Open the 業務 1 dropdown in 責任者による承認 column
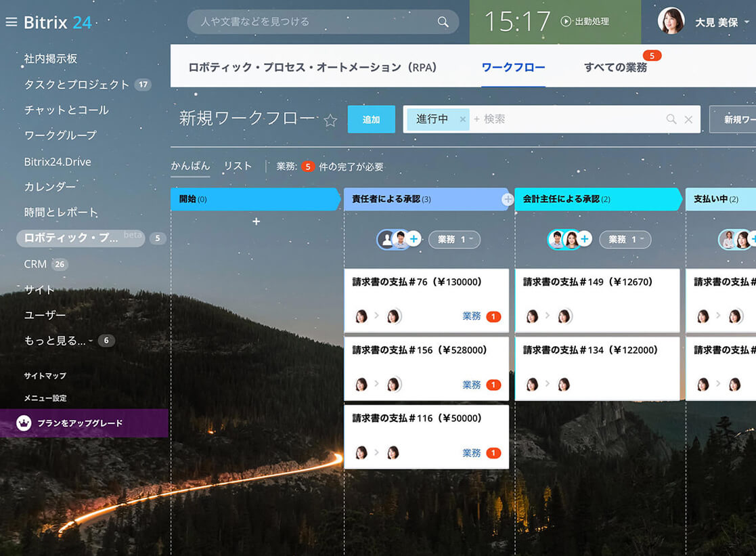The image size is (756, 556). point(454,239)
